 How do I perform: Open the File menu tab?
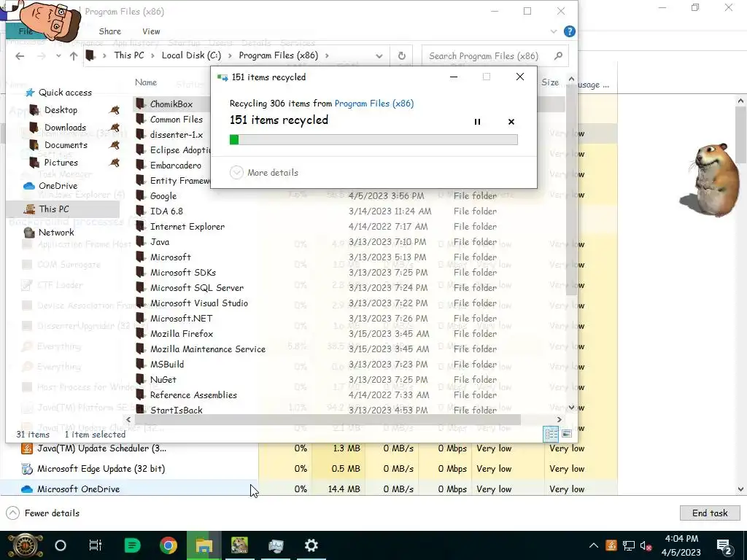(26, 31)
